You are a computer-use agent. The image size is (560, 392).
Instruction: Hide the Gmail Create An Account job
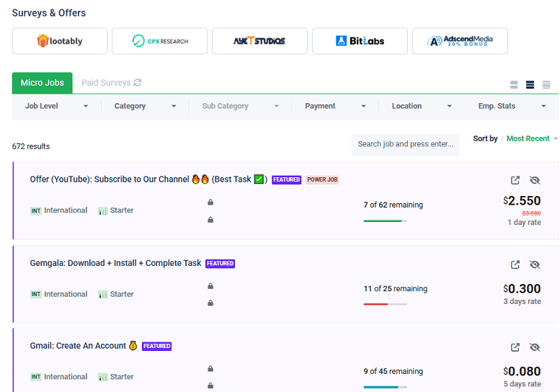click(535, 347)
